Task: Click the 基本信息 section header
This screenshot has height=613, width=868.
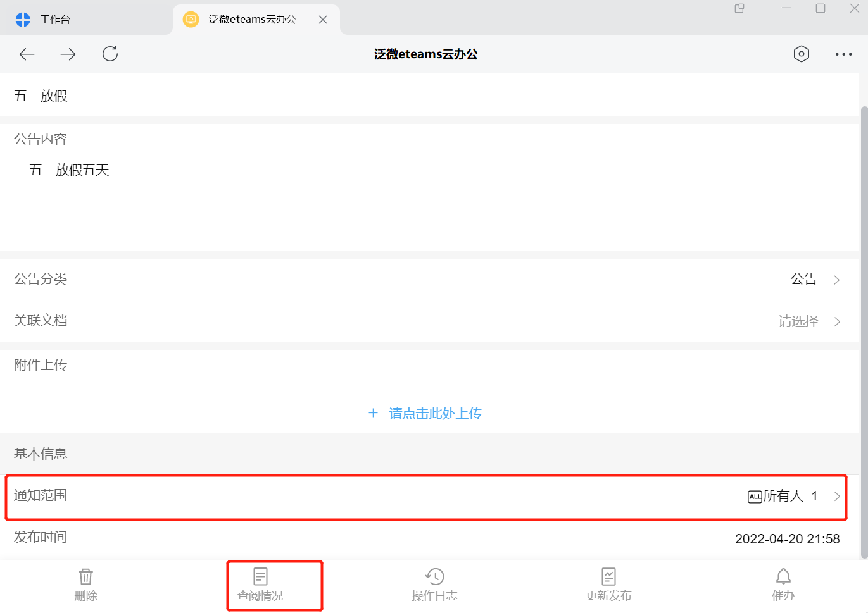Action: click(41, 454)
